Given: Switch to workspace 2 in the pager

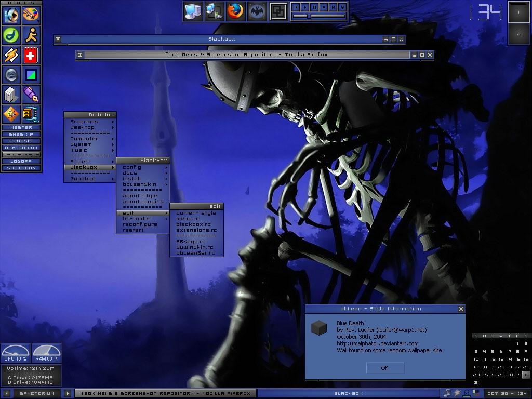Looking at the screenshot, I should 518,34.
